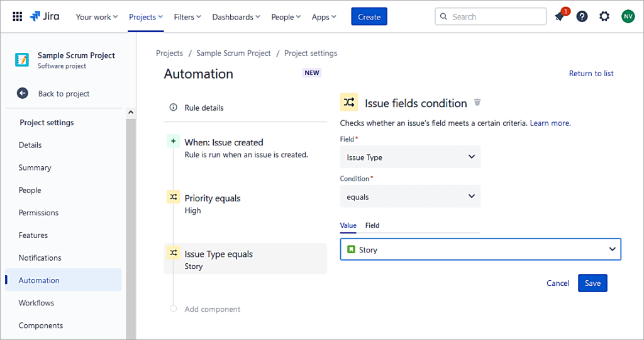Click the Return to list link
This screenshot has width=644, height=340.
pos(591,74)
